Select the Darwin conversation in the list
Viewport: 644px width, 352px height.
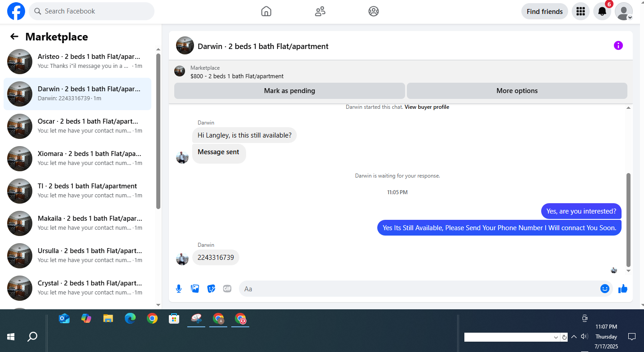pos(77,94)
